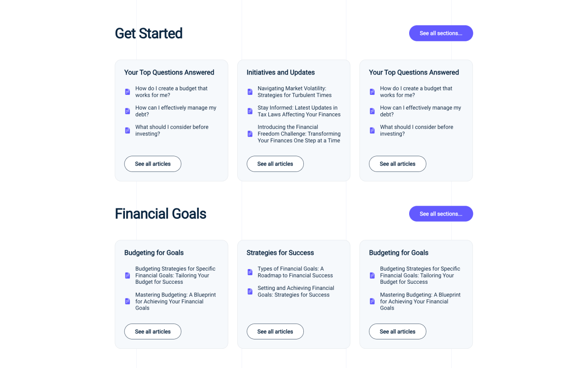Viewport: 588px width, 368px height.
Task: Click debt question document icon in leftmost card
Action: (x=127, y=111)
